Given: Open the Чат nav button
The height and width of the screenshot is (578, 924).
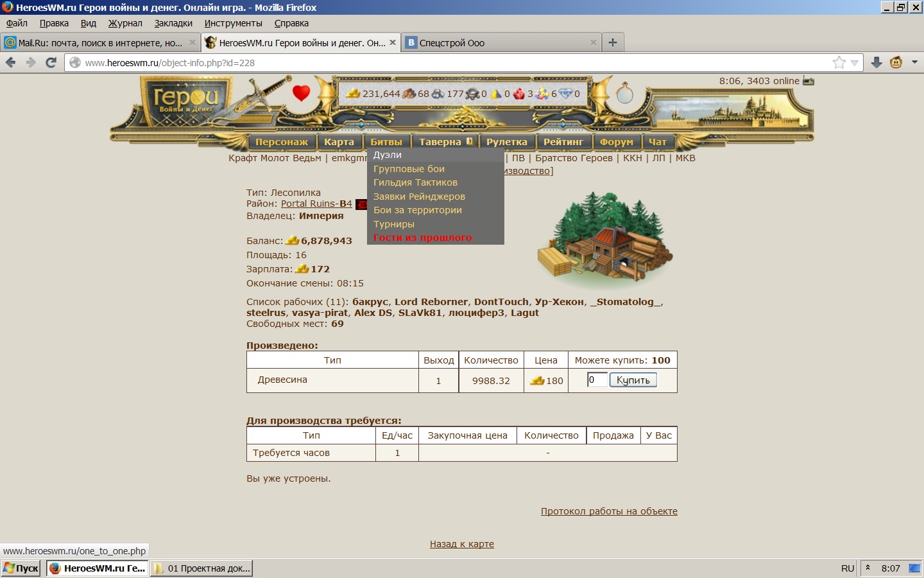Looking at the screenshot, I should 658,142.
